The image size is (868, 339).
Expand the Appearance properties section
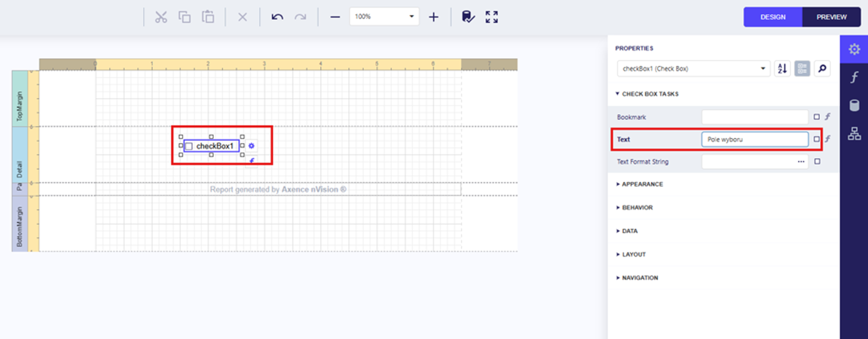coord(642,184)
